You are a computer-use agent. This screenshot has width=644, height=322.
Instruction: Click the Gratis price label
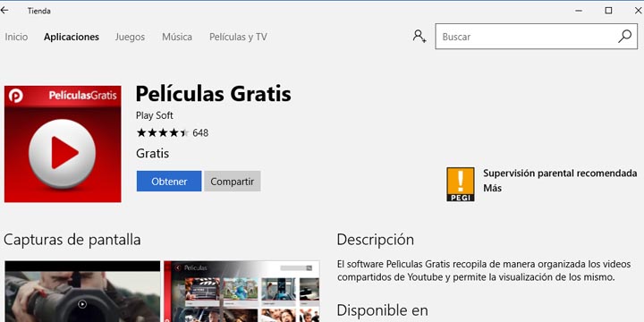pos(152,154)
